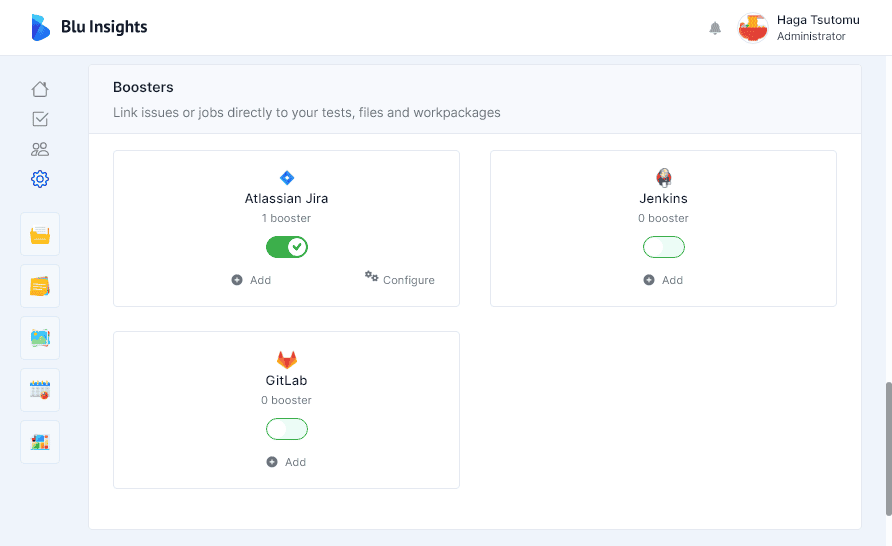Enable the Jenkins booster toggle
Viewport: 892px width, 546px height.
pos(663,247)
